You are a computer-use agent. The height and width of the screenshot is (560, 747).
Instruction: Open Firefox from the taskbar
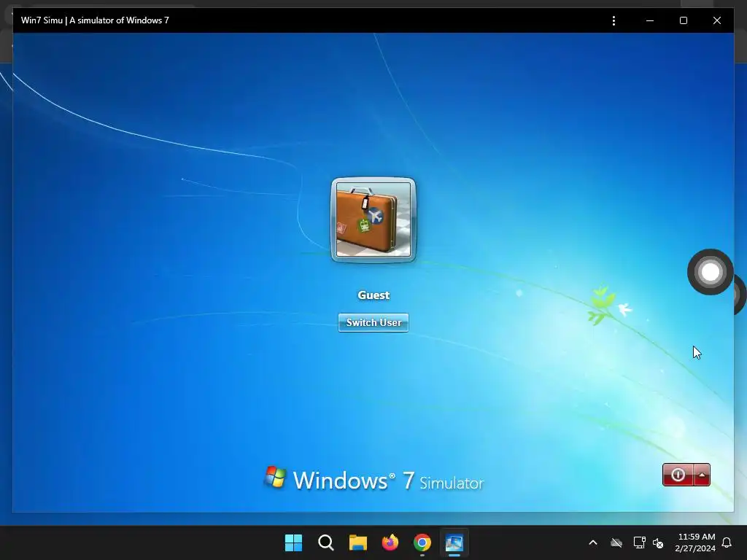pos(390,542)
